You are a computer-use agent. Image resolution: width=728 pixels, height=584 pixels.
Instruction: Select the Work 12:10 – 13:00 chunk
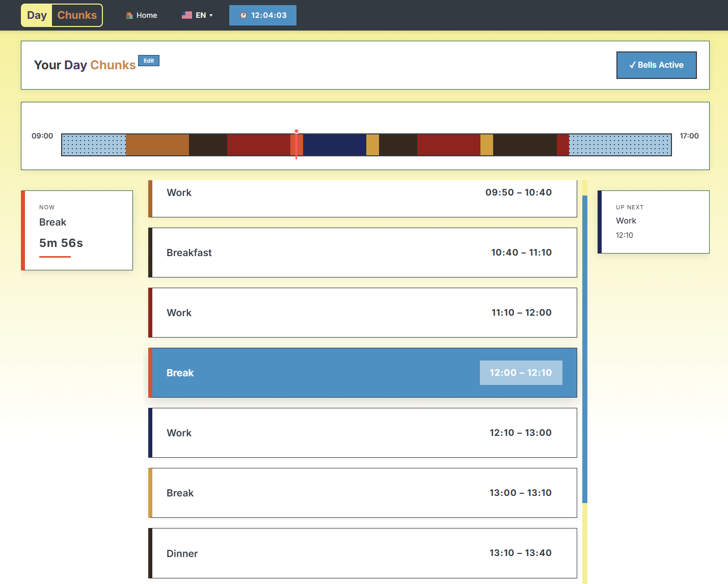(x=363, y=433)
